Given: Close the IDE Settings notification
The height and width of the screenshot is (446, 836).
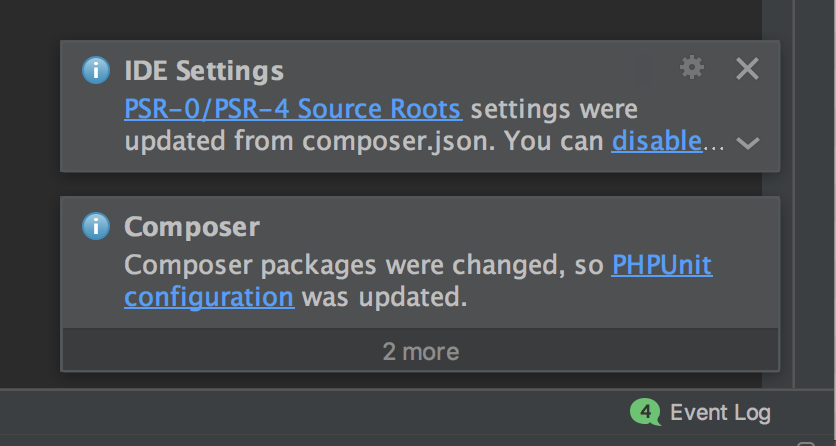Looking at the screenshot, I should pyautogui.click(x=747, y=68).
